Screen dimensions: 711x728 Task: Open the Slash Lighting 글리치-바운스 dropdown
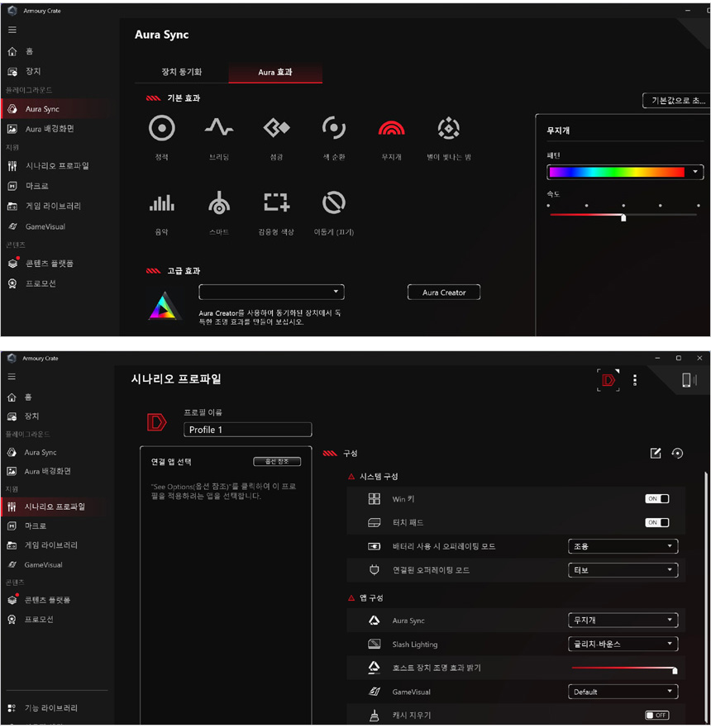(623, 644)
